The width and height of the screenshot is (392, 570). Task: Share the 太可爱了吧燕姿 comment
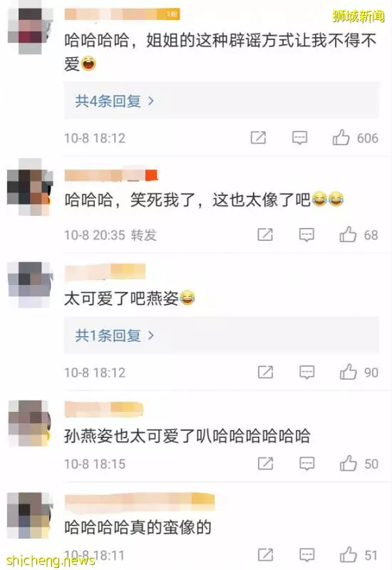(x=265, y=372)
